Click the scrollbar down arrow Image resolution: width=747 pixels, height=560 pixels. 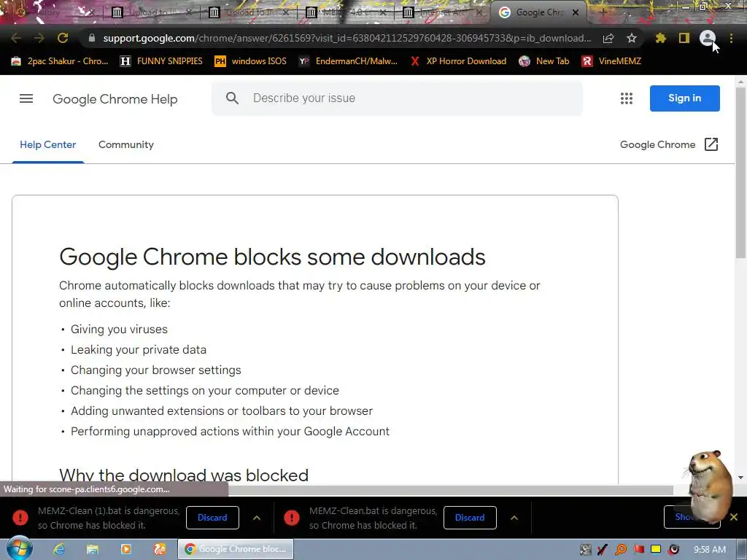pyautogui.click(x=740, y=477)
